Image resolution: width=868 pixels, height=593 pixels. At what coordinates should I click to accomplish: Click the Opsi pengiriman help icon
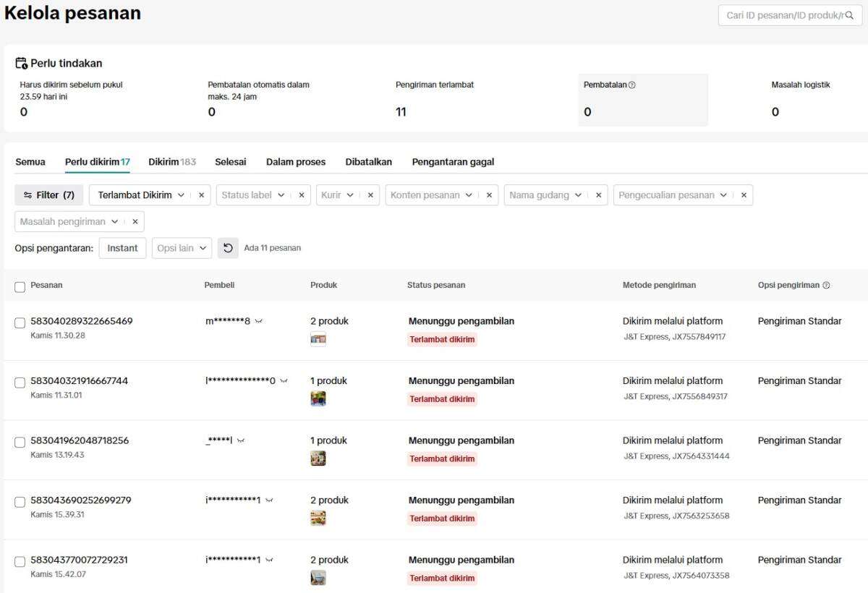(826, 285)
